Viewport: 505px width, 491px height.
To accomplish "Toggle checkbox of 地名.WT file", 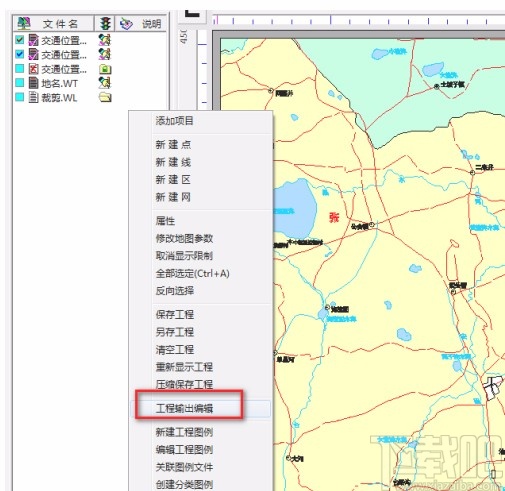I will point(20,82).
